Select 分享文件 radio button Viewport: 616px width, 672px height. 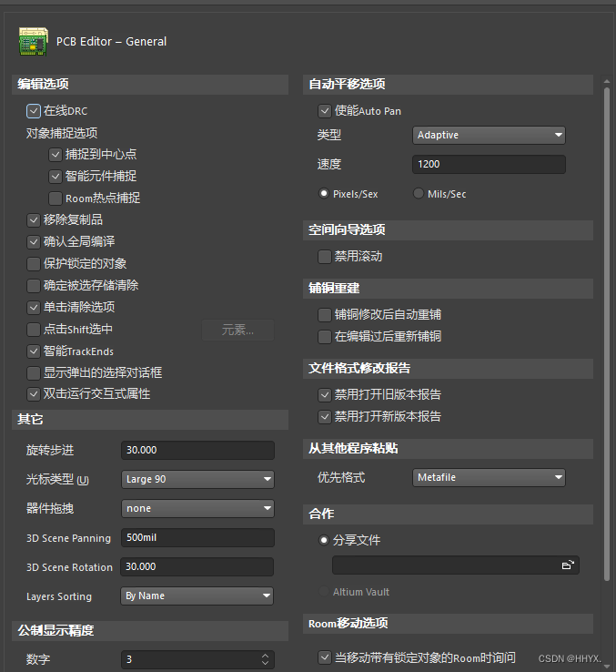click(324, 540)
